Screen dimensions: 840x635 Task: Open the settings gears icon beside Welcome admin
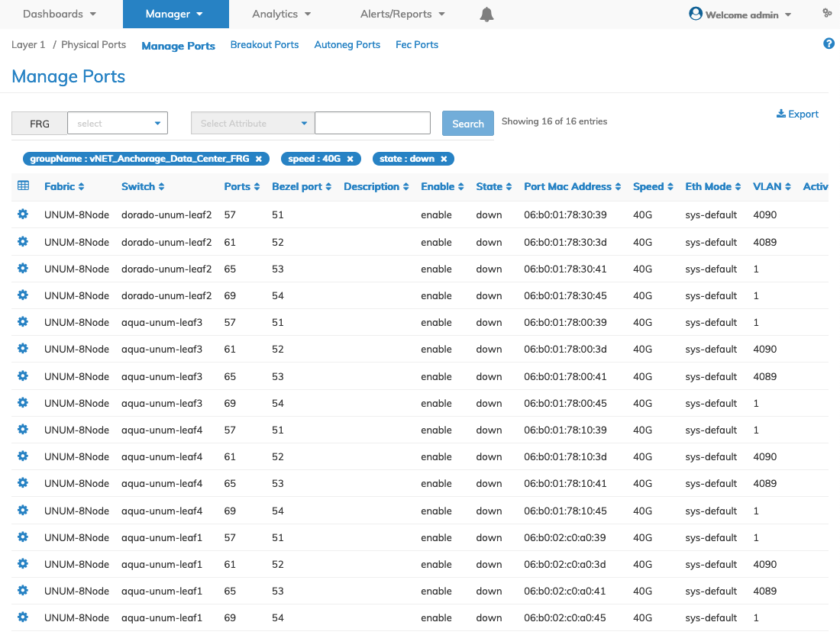coord(827,13)
